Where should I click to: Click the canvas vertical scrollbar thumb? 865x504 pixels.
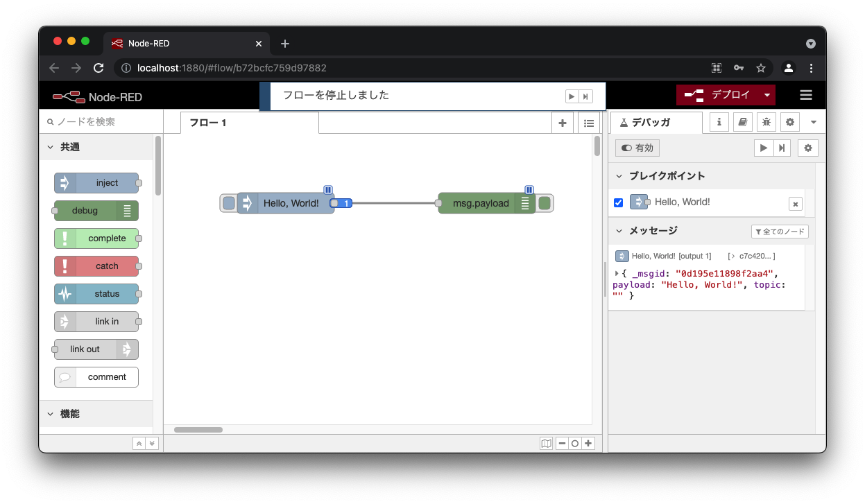tap(597, 146)
